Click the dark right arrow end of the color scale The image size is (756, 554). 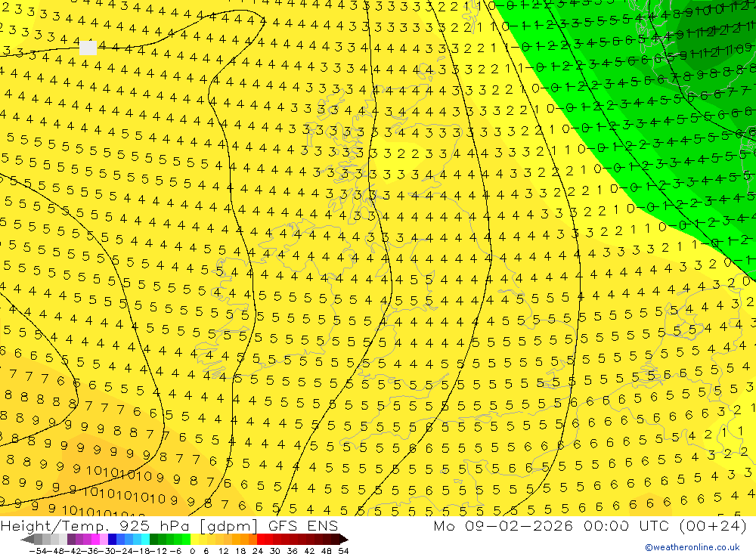(344, 540)
